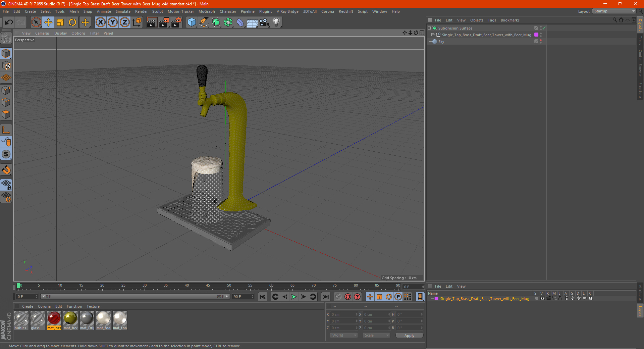This screenshot has height=349, width=644.
Task: Select the Rotate tool icon
Action: 72,22
